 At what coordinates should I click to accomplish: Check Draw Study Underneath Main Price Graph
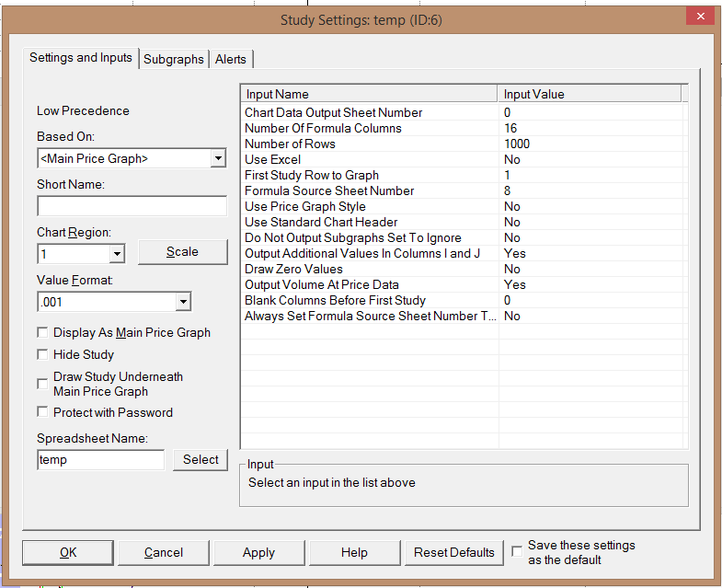pos(43,384)
